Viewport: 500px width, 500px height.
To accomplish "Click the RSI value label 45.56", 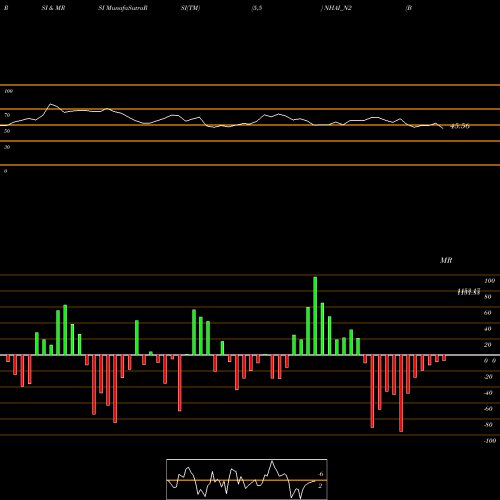I will coord(460,126).
